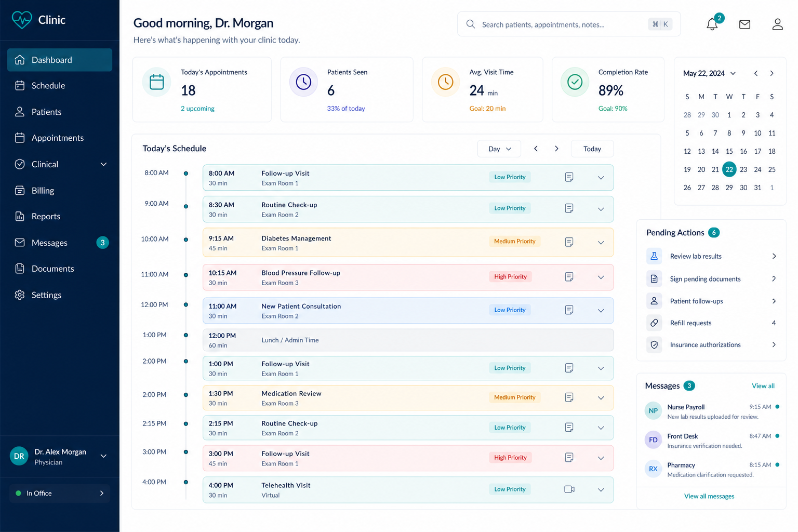The width and height of the screenshot is (798, 532).
Task: Click the Refill requests pill icon
Action: [x=654, y=323]
